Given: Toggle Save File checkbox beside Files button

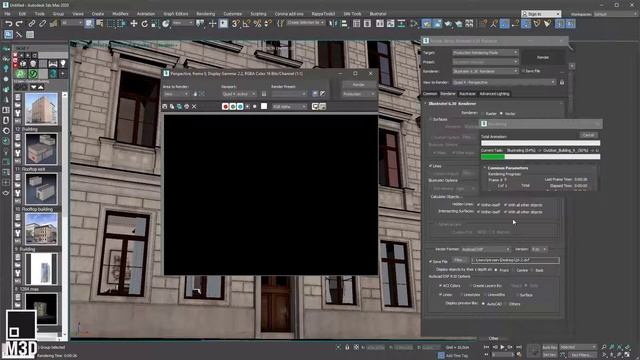Looking at the screenshot, I should point(430,261).
